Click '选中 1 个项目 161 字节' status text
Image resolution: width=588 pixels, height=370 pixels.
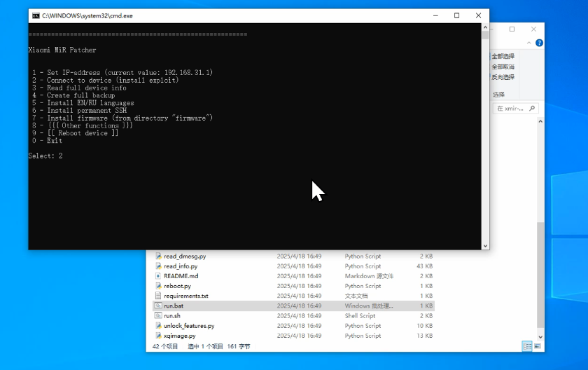[x=218, y=346]
